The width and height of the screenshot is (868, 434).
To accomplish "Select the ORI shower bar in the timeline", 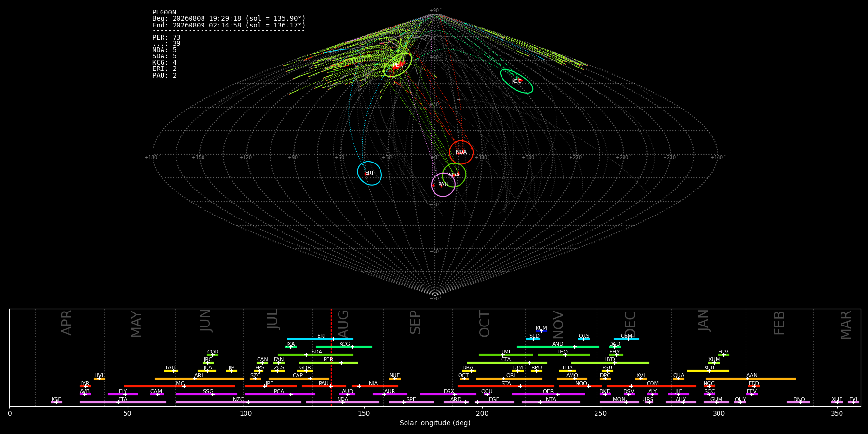I will 509,379.
